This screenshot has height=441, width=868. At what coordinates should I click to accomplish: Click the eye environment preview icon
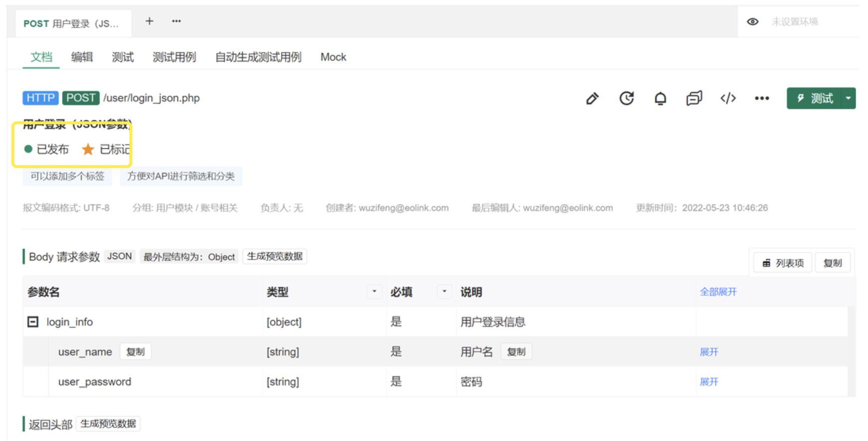[752, 22]
